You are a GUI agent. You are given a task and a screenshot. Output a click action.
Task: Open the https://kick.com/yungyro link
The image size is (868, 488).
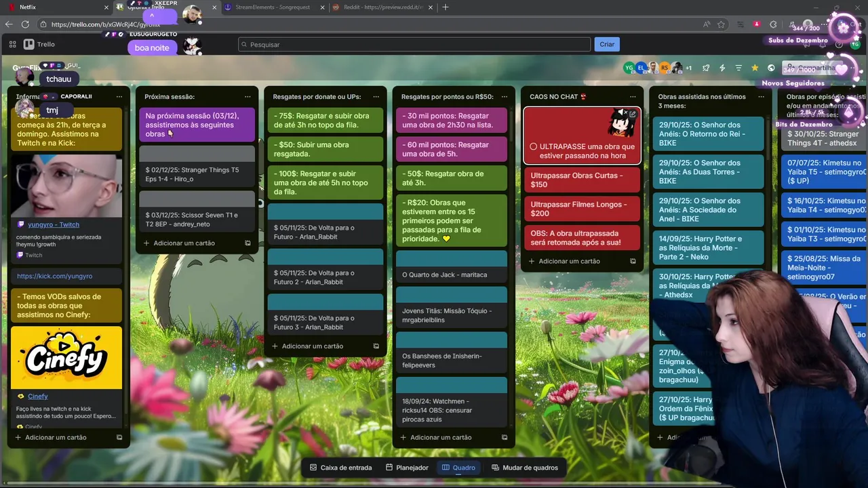pyautogui.click(x=54, y=276)
